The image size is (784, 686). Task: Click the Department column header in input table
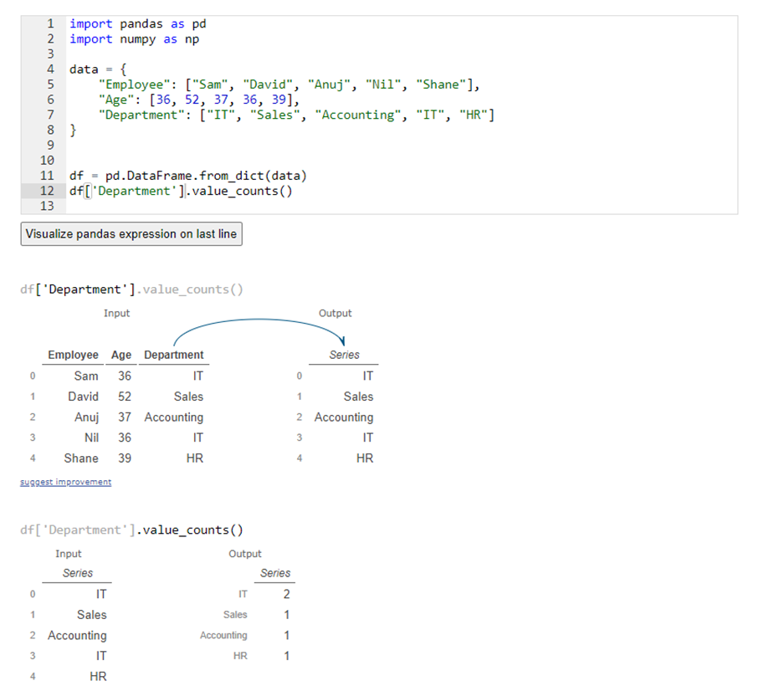click(173, 355)
